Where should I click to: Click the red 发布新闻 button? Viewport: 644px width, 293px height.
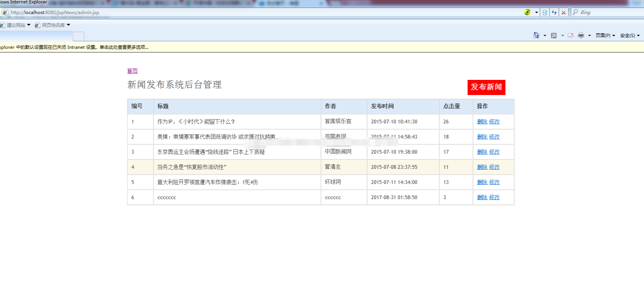pyautogui.click(x=486, y=87)
